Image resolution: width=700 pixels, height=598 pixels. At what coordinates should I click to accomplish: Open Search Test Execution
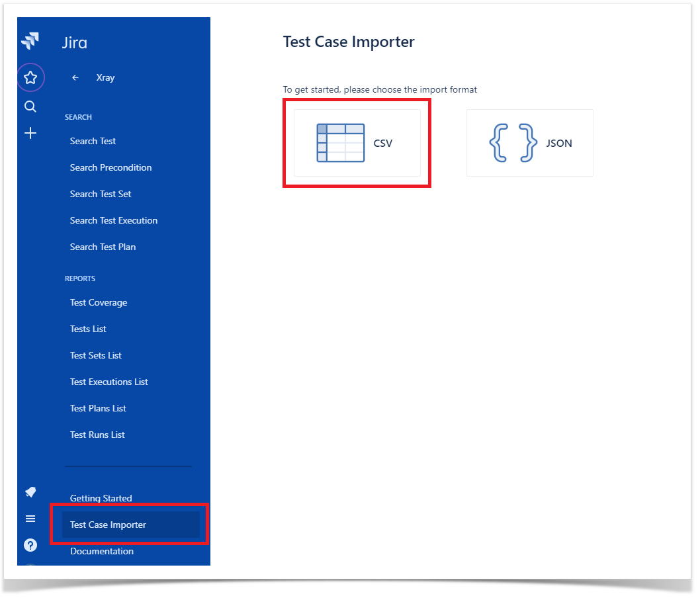point(114,220)
